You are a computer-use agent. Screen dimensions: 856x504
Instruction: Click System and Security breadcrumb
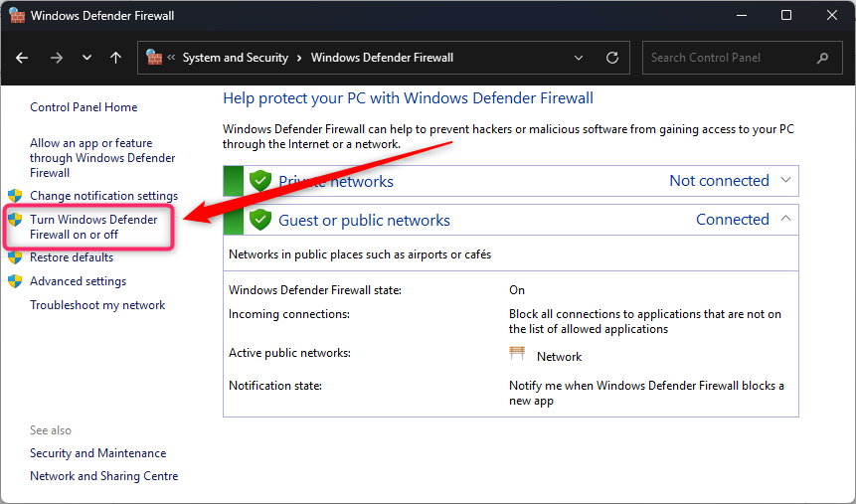click(236, 58)
